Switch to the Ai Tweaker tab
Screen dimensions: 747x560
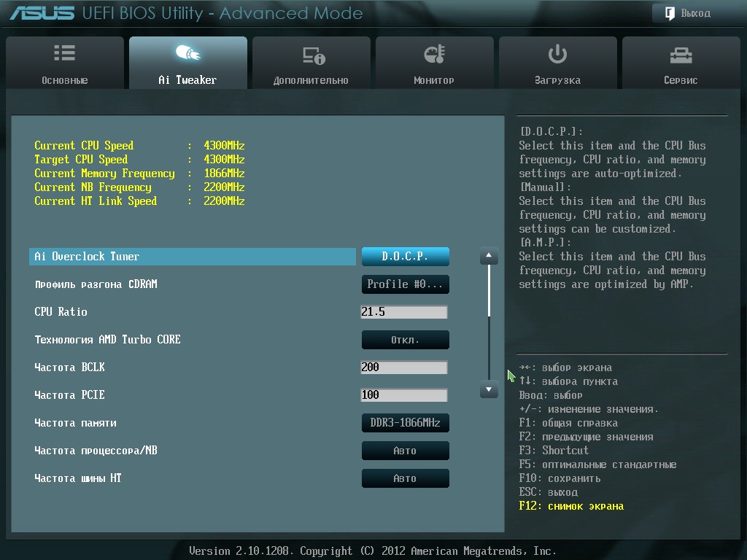187,63
